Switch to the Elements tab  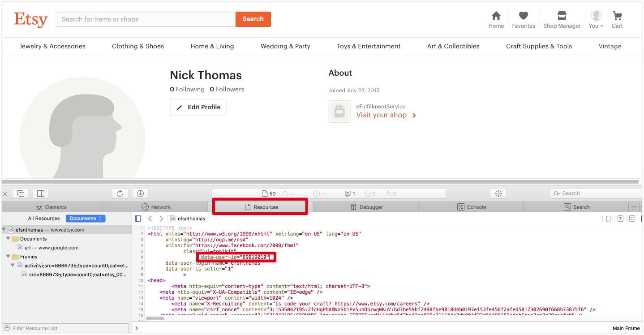[x=52, y=207]
